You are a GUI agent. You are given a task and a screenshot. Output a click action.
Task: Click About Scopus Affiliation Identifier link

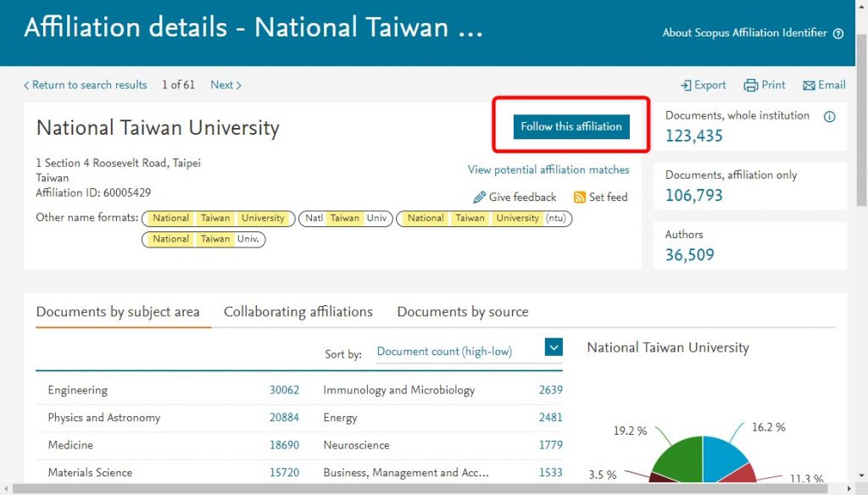pyautogui.click(x=744, y=33)
